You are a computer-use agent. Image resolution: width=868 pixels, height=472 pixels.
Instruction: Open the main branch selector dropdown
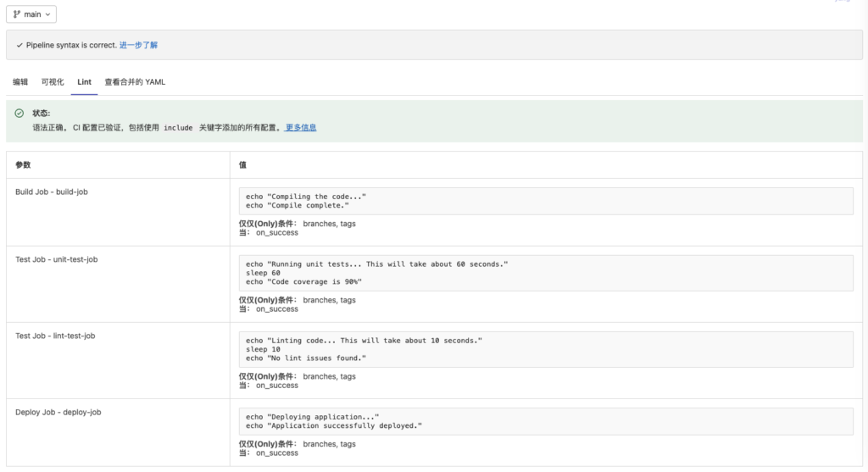coord(31,14)
